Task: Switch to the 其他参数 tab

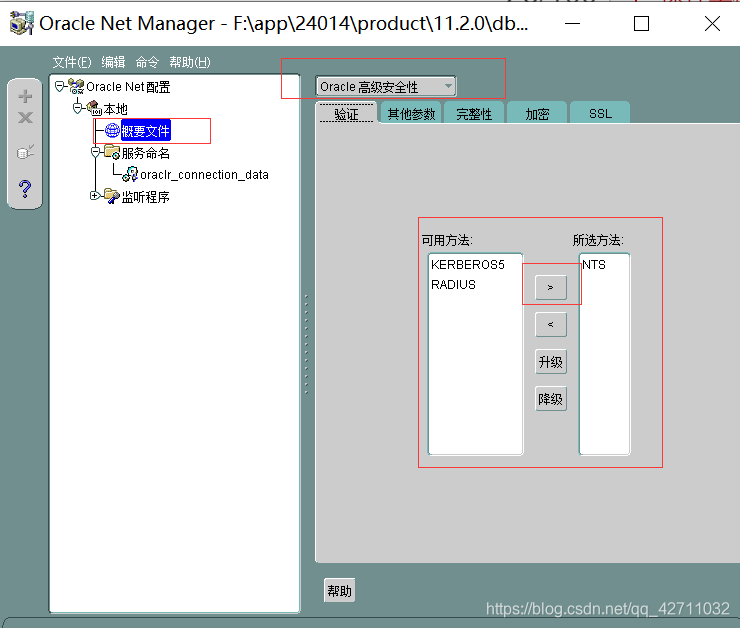Action: tap(411, 113)
